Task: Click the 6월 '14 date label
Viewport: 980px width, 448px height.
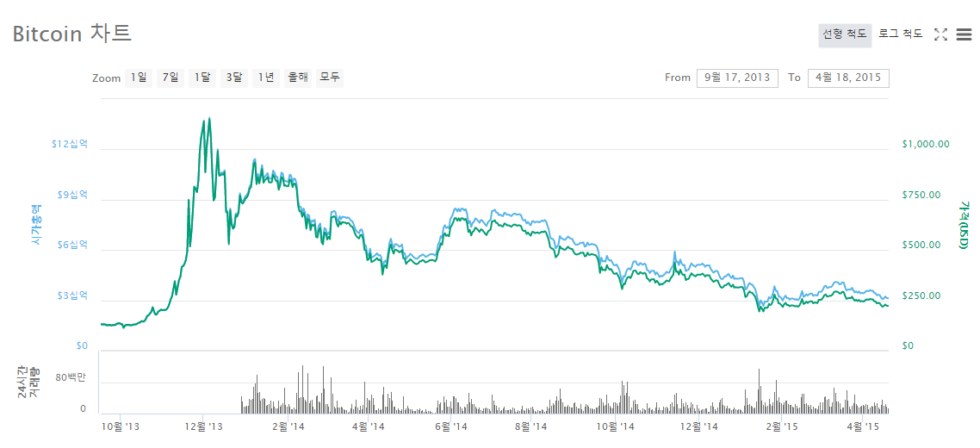Action: pyautogui.click(x=450, y=426)
